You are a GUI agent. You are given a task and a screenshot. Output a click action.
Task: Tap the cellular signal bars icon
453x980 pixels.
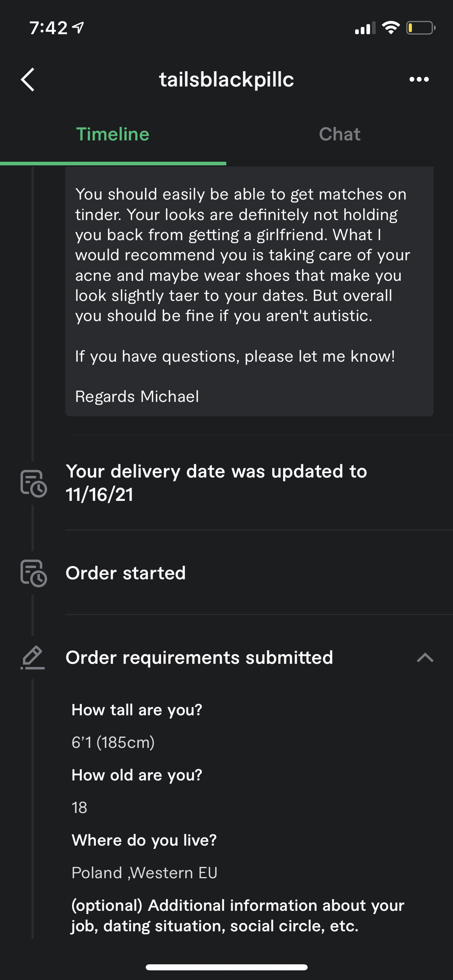point(365,28)
